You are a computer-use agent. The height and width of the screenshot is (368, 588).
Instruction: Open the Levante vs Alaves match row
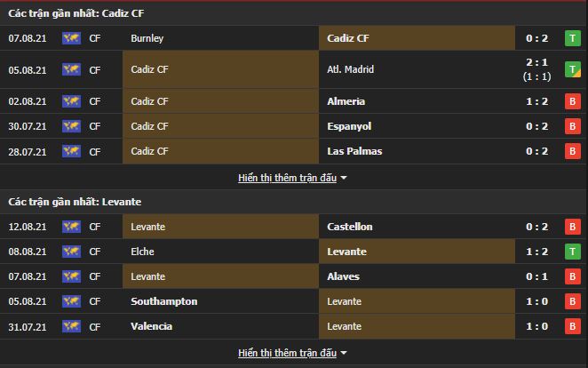coord(293,276)
